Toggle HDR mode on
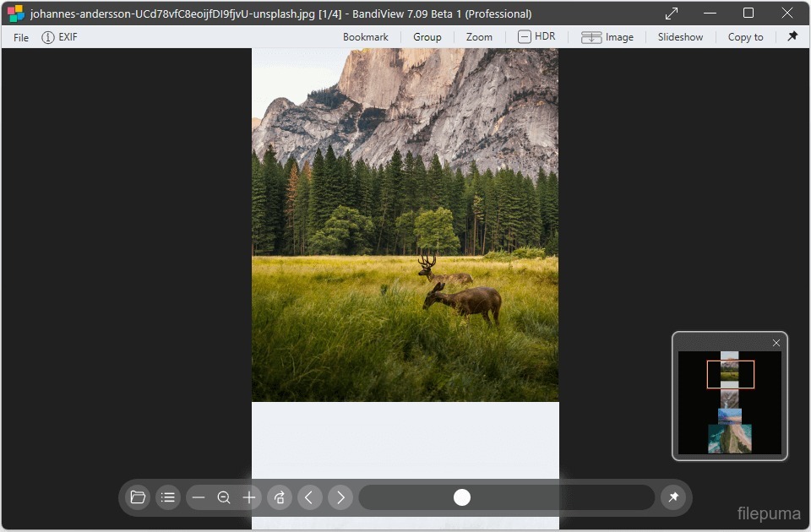This screenshot has height=532, width=811. pos(536,36)
